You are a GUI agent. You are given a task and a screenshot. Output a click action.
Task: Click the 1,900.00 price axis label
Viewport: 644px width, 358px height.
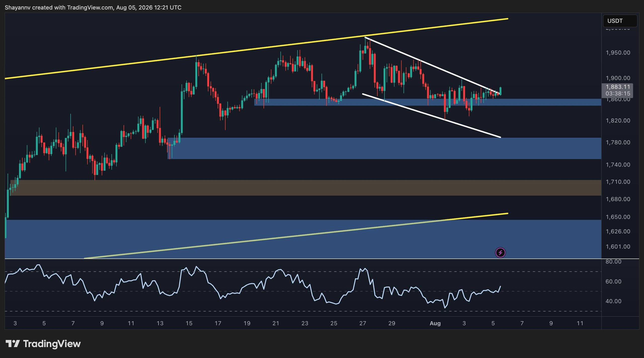tap(618, 78)
